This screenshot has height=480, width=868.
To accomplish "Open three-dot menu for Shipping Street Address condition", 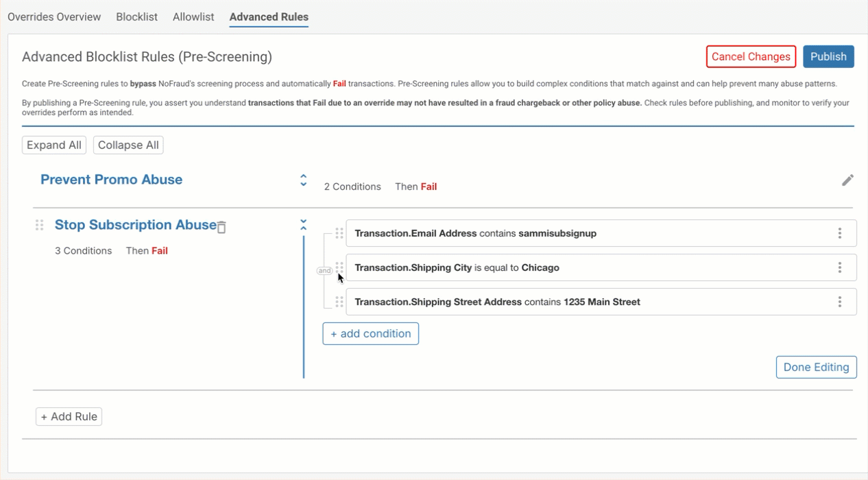I will 839,302.
